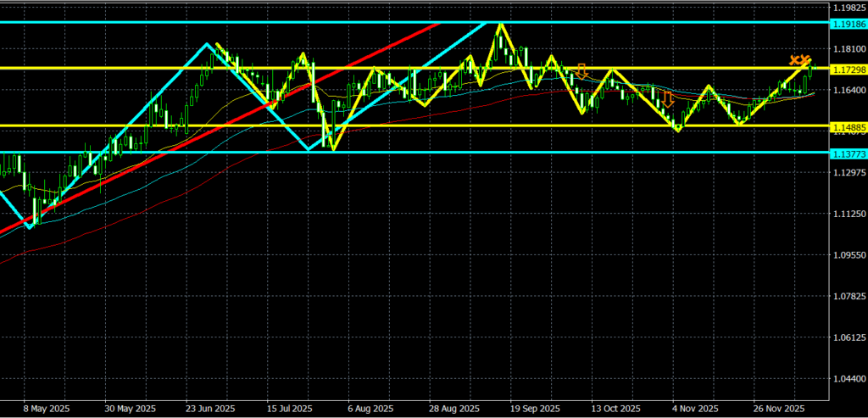This screenshot has height=418, width=868.
Task: Click the yellow 1.14885 price label
Action: [846, 126]
